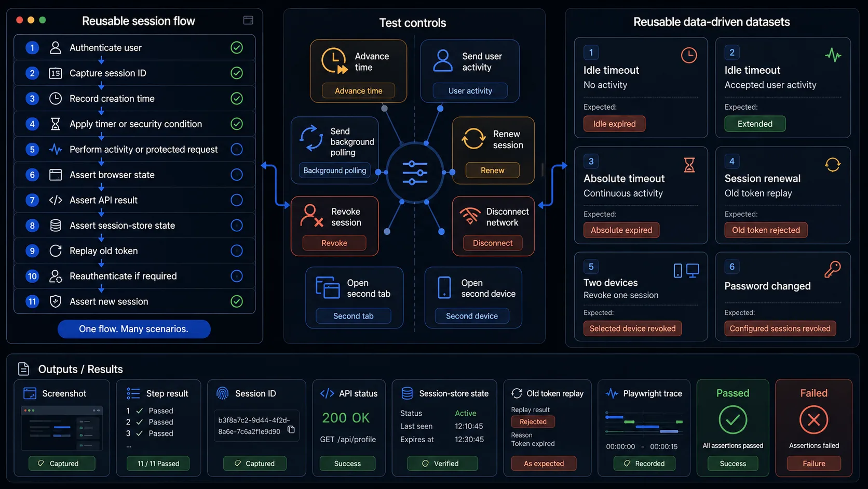Click the refresh icon beside Replay old token
This screenshot has height=489, width=868.
coord(56,251)
